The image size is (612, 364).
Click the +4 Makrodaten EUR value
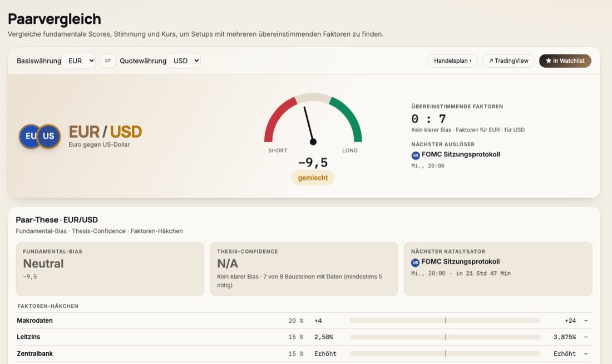318,321
